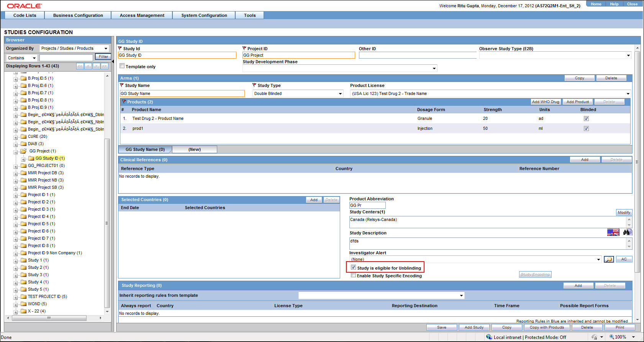Expand the GG Study ID tree node

point(23,159)
